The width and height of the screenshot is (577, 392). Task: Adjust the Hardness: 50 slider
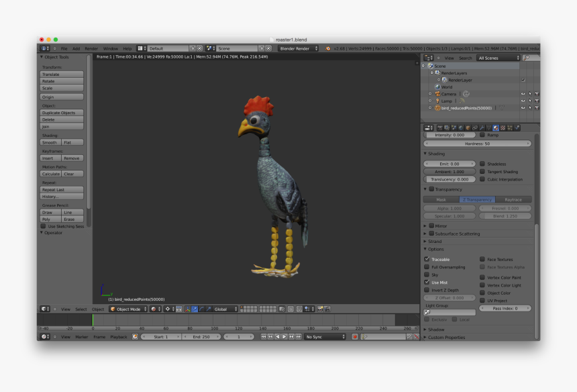[478, 144]
